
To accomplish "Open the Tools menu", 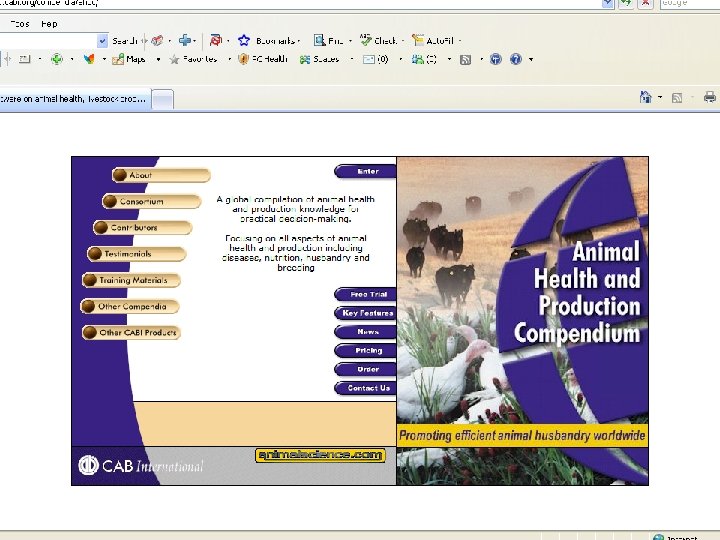I will coord(20,24).
